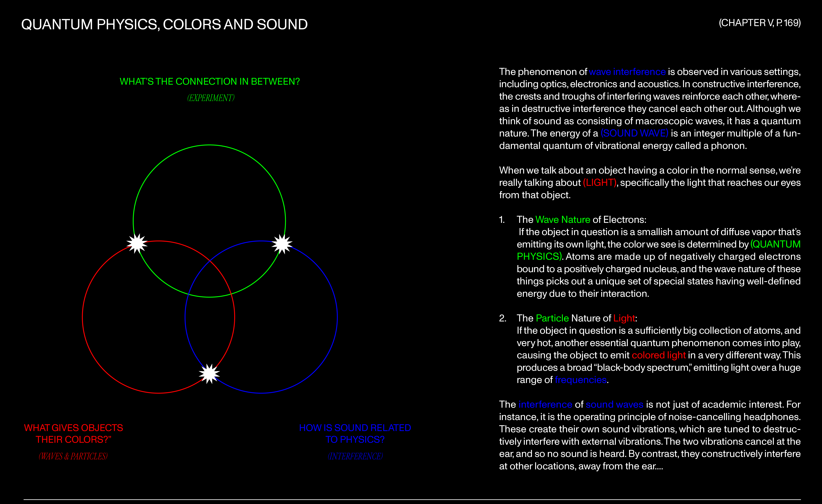Click the starburst joining red and blue circles

[x=209, y=374]
